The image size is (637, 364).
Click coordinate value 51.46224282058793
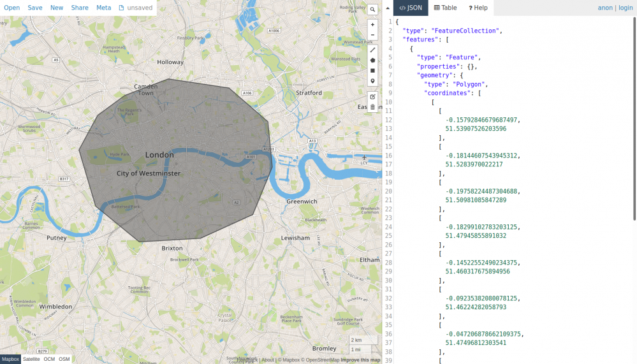(476, 308)
